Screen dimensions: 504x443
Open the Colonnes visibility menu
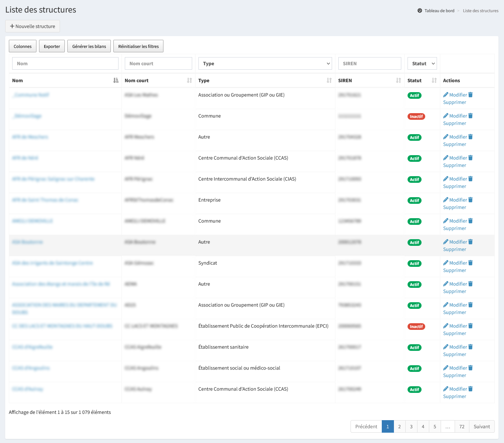pos(23,46)
